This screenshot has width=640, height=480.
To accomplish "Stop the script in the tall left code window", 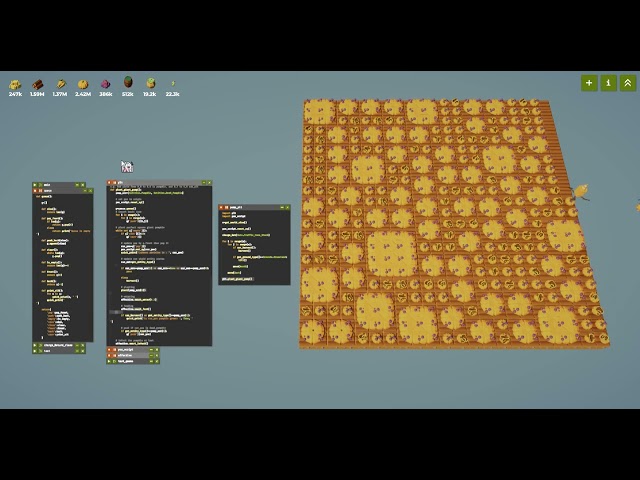I will point(35,191).
